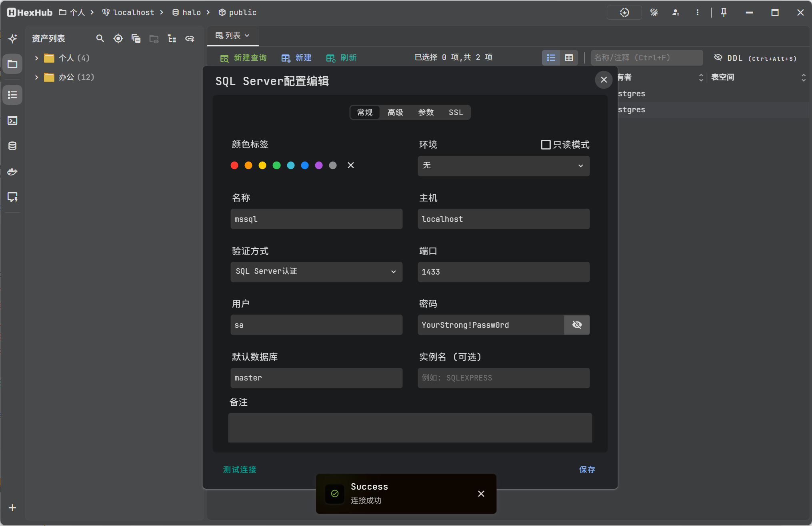Pick the purple color label
This screenshot has height=526, width=812.
[x=319, y=165]
